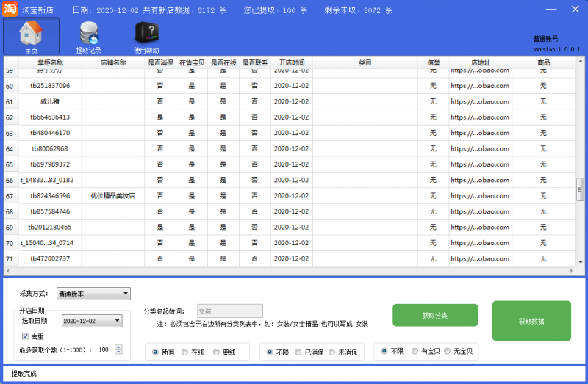
Task: Close the 淘宝新店 window
Action: [x=575, y=9]
